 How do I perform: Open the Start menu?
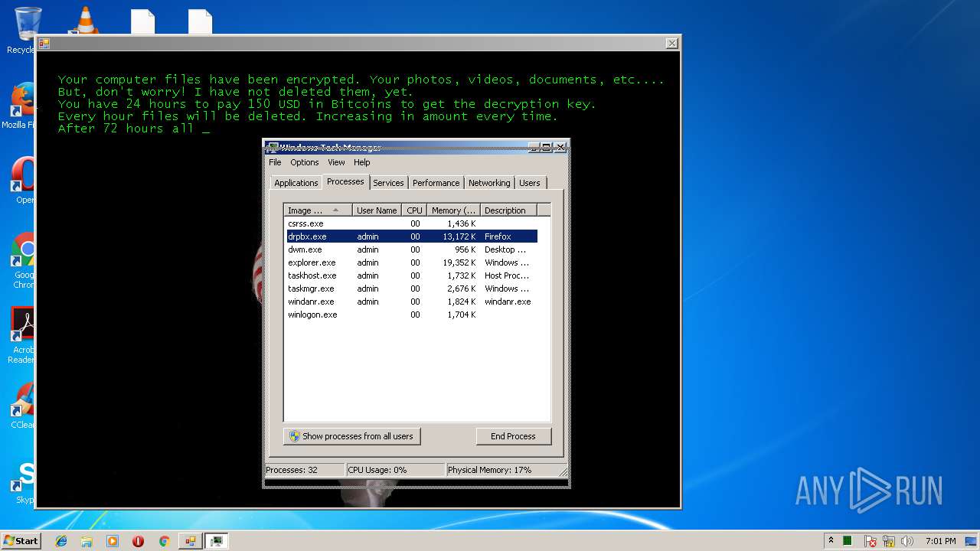click(x=21, y=540)
